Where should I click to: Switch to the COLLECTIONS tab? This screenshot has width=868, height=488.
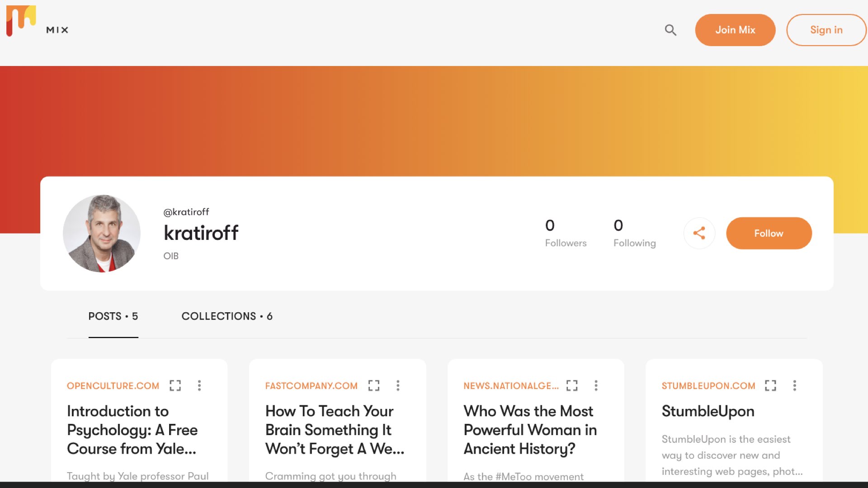pos(227,316)
